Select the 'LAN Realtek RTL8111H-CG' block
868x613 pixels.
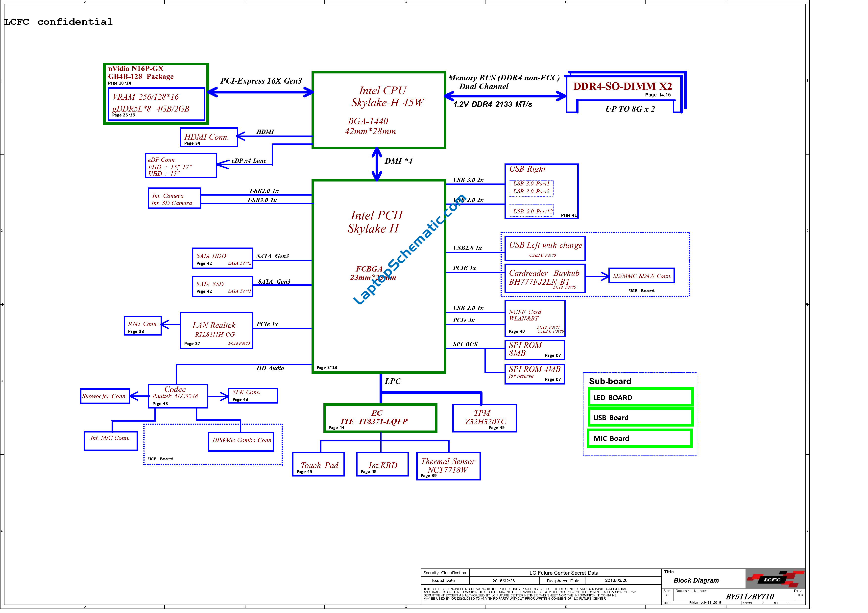click(x=216, y=330)
